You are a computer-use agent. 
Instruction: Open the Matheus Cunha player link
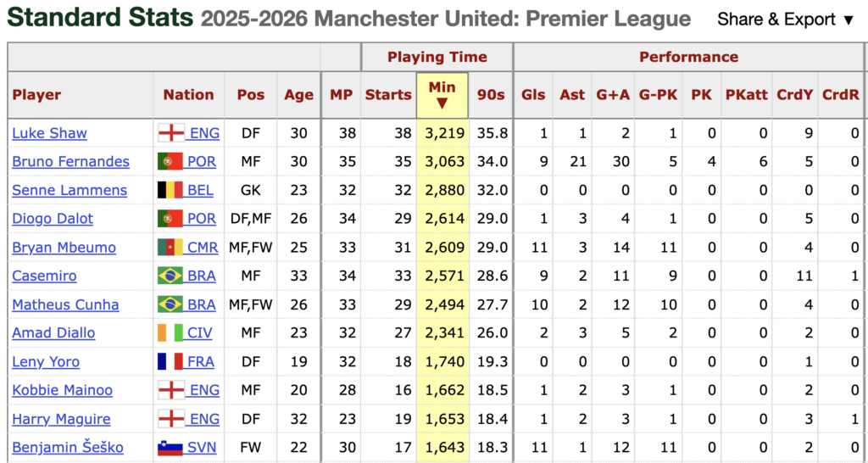pos(65,304)
